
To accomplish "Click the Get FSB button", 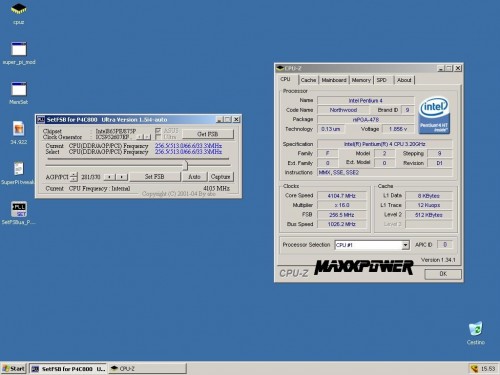I will click(x=208, y=134).
